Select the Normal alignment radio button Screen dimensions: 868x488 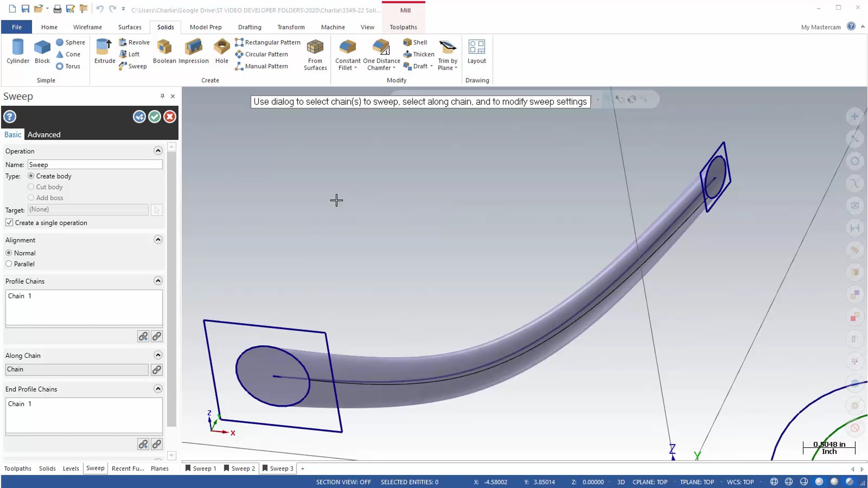9,253
